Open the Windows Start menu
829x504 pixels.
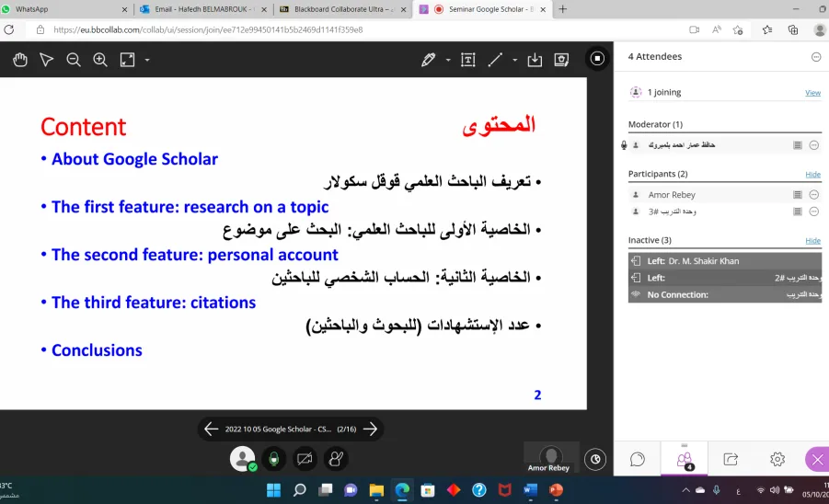point(274,490)
